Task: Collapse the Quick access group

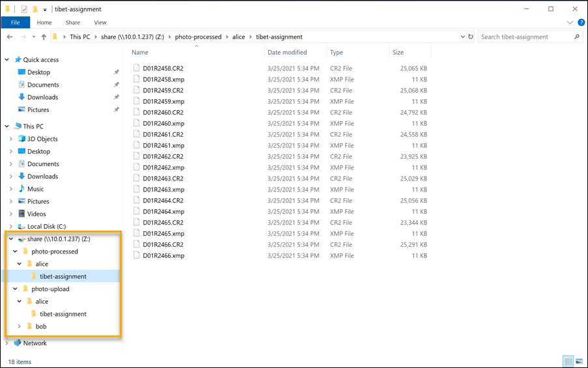Action: pos(7,60)
